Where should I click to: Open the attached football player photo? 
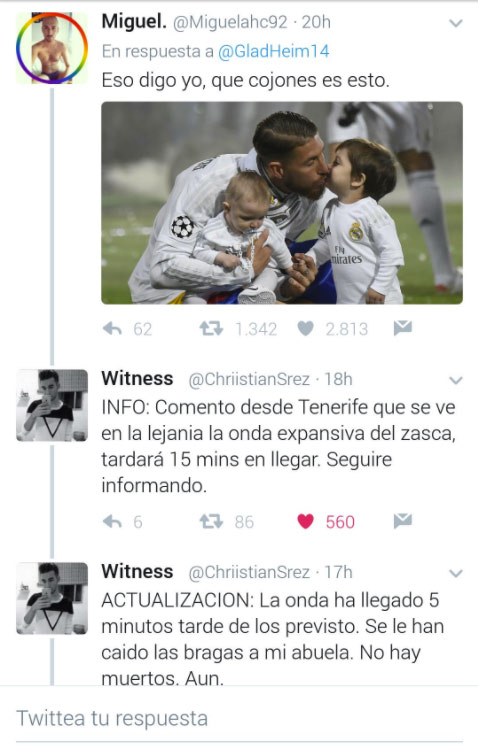282,203
